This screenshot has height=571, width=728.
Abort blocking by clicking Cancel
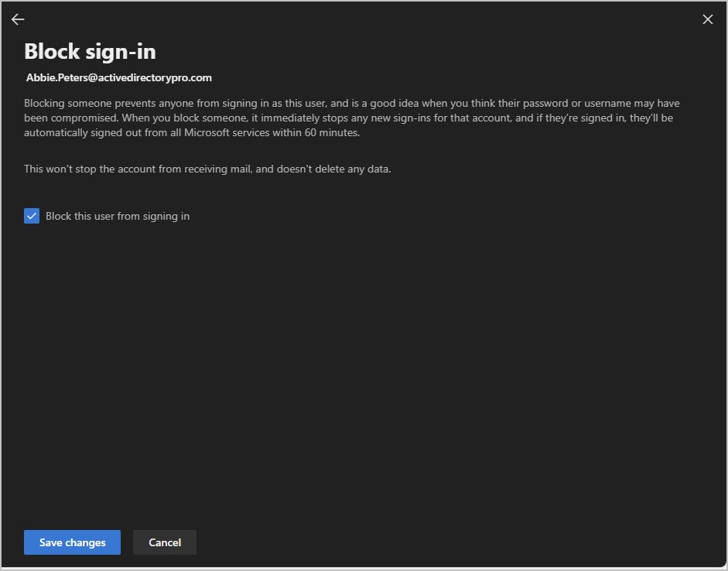(x=164, y=542)
